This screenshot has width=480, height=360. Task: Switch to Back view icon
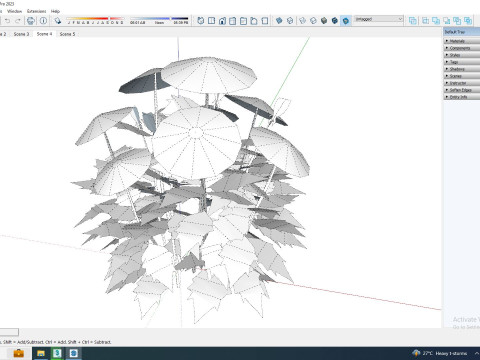pyautogui.click(x=243, y=21)
